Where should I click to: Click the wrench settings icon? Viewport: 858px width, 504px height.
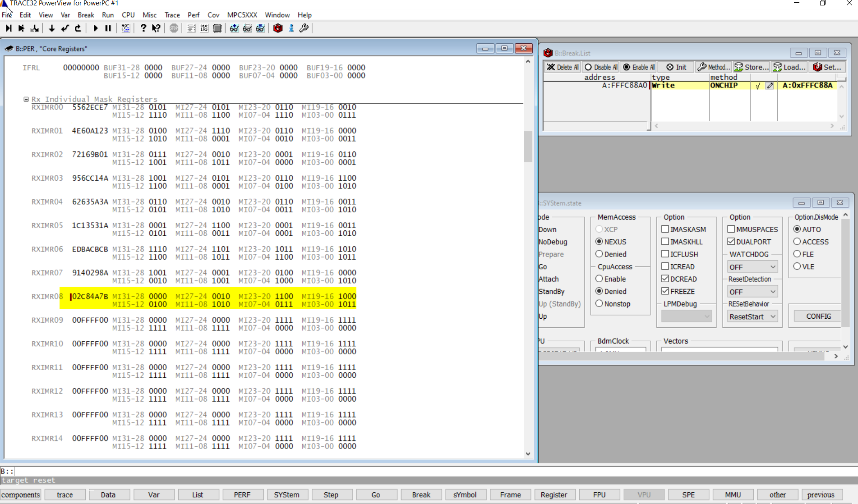click(304, 28)
